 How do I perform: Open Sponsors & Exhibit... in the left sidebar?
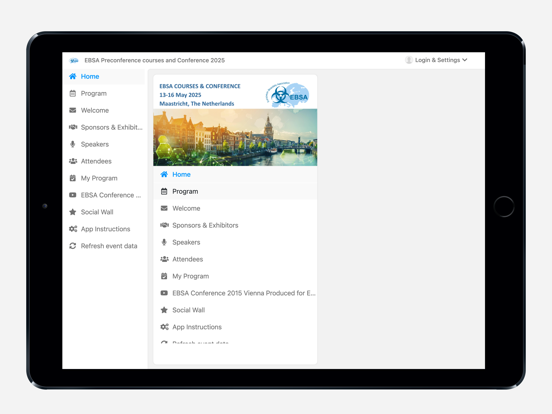coord(105,127)
